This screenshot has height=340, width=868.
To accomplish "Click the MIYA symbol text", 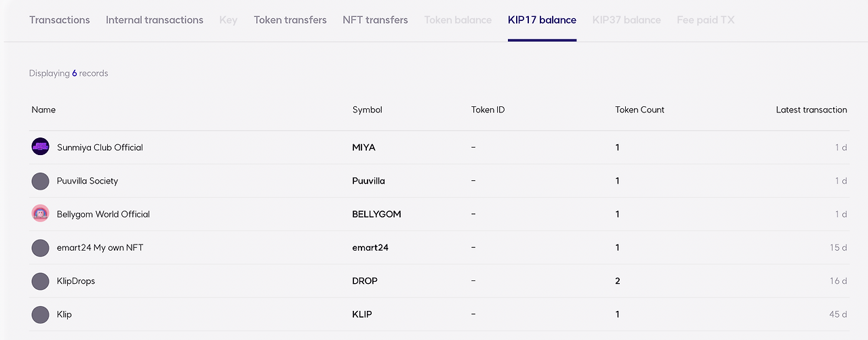I will (x=363, y=148).
